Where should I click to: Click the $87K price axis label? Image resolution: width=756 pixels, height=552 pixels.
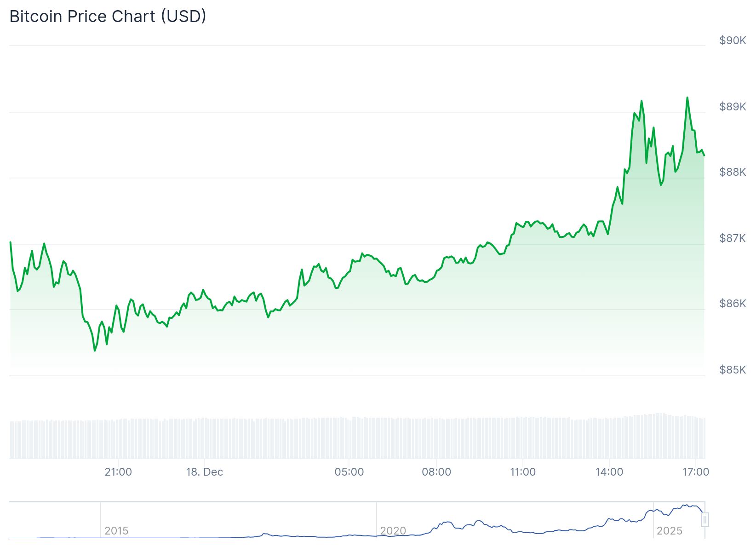(x=733, y=238)
